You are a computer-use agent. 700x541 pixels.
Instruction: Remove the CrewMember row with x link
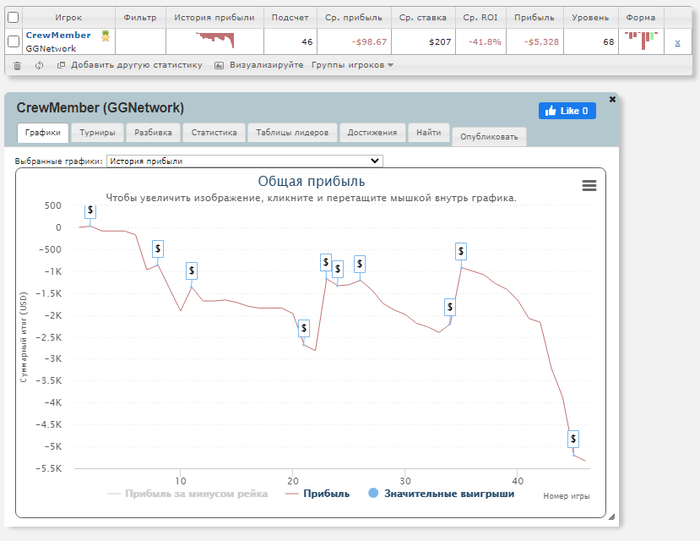[x=677, y=43]
